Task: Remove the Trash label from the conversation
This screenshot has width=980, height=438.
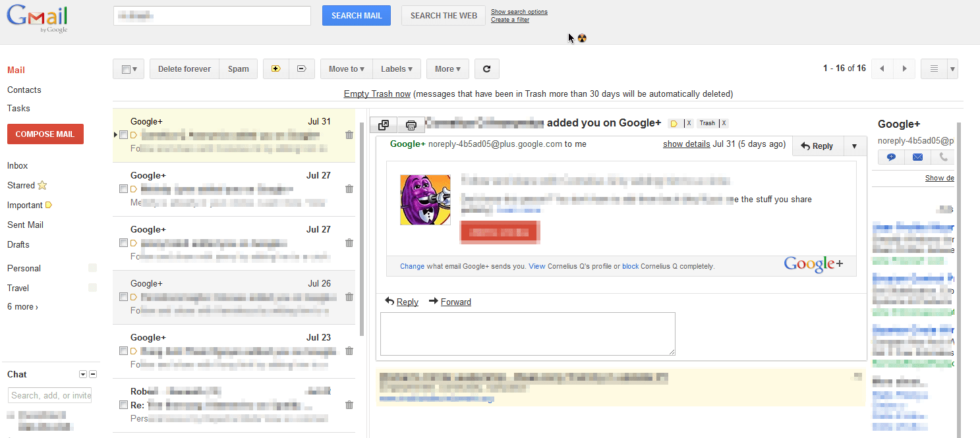Action: tap(724, 123)
